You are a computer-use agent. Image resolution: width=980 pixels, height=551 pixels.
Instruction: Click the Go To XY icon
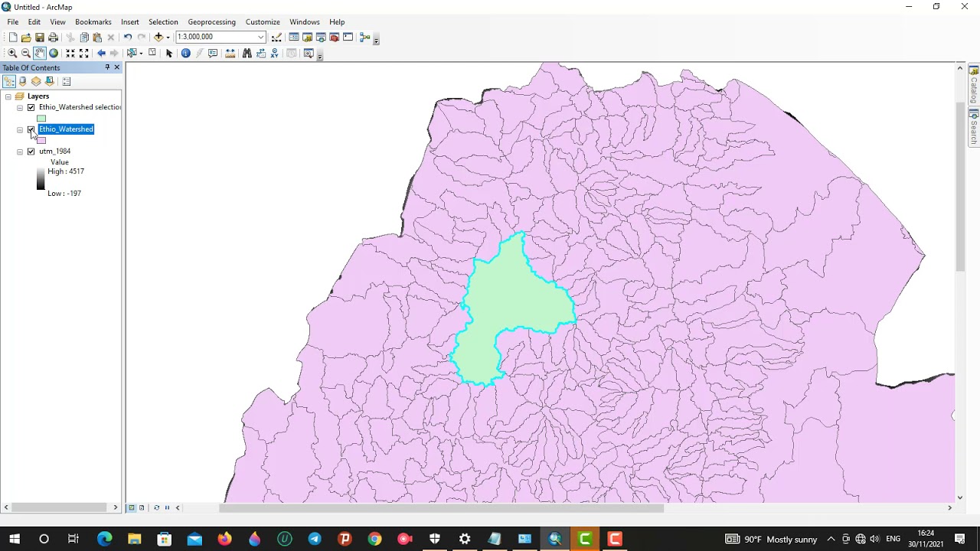274,53
